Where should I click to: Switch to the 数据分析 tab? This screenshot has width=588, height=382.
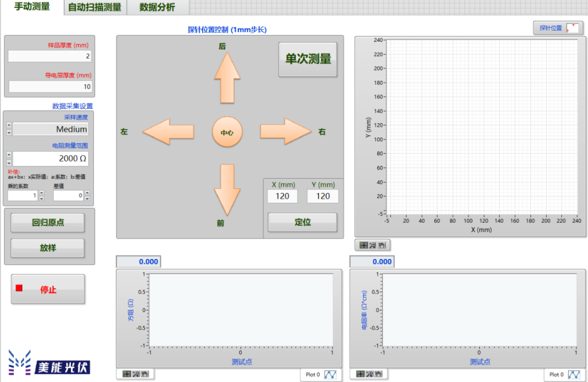pos(158,7)
